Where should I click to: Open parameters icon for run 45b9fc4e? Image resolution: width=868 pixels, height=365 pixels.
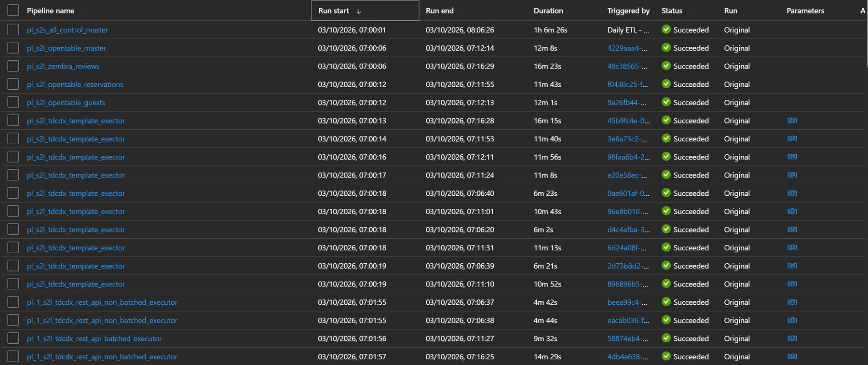(x=792, y=121)
